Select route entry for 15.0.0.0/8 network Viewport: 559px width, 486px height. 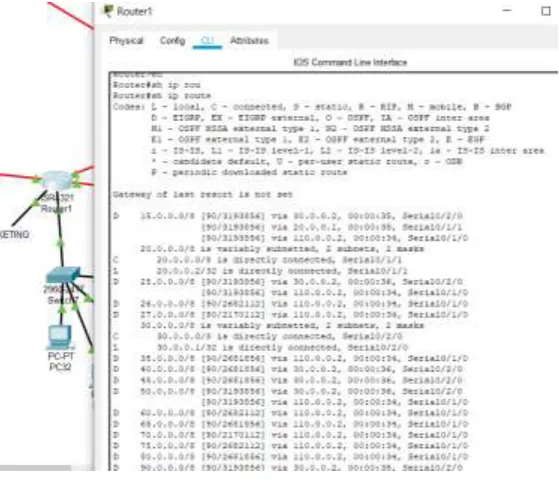pos(287,216)
